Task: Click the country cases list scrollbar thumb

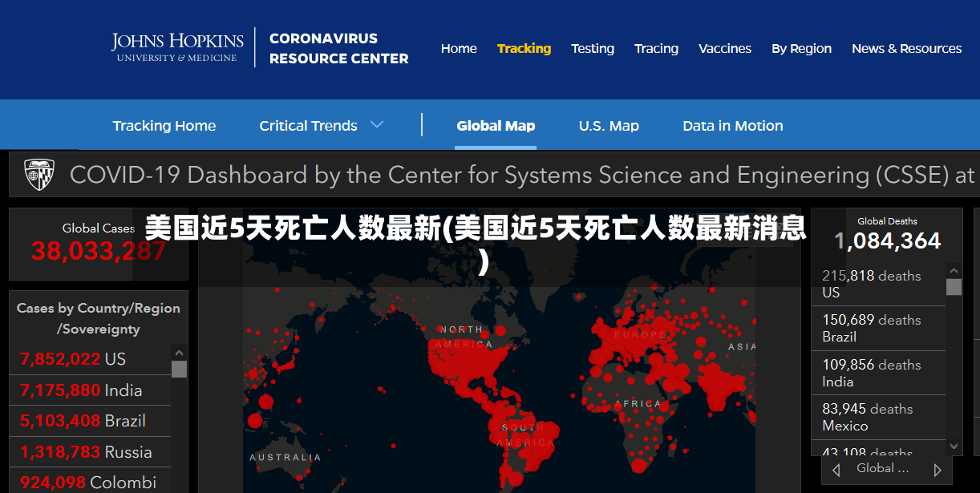Action: click(x=179, y=369)
